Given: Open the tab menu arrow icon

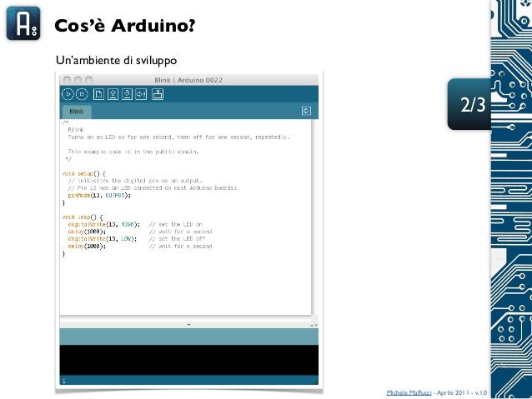Looking at the screenshot, I should click(306, 111).
